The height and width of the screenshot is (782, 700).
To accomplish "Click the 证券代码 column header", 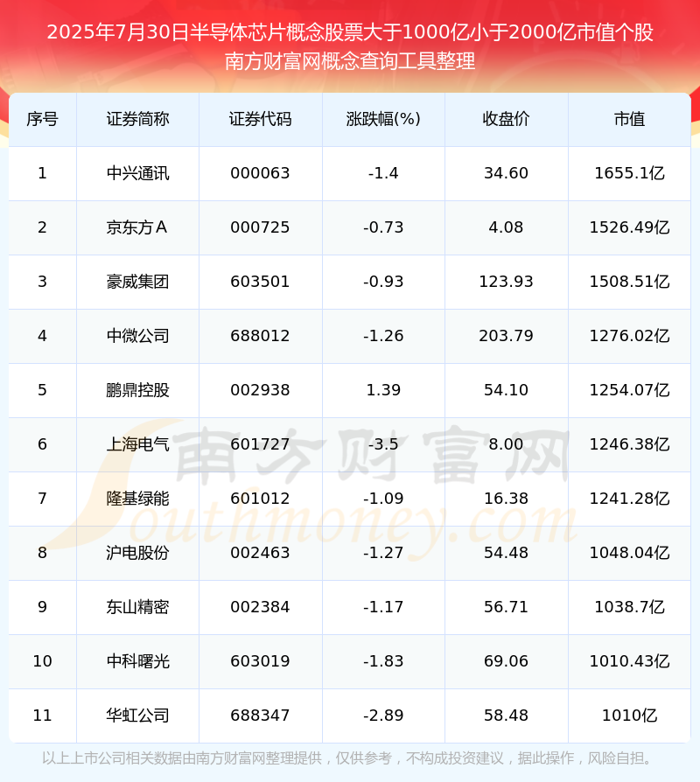I will [261, 119].
